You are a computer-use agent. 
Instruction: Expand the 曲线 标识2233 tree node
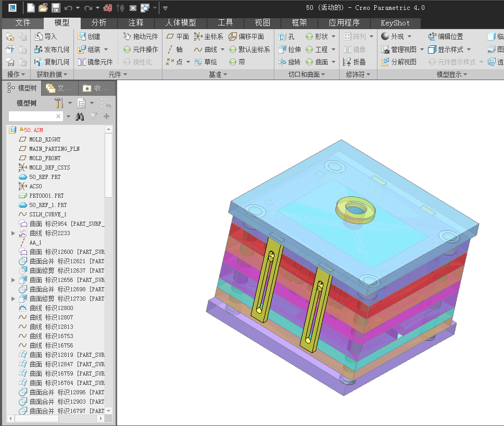pos(13,233)
